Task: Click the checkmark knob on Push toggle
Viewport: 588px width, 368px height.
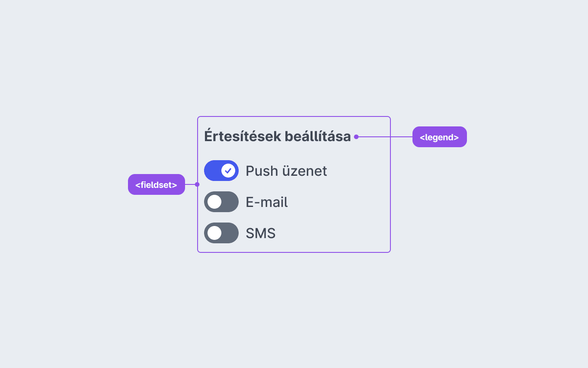Action: click(x=228, y=171)
